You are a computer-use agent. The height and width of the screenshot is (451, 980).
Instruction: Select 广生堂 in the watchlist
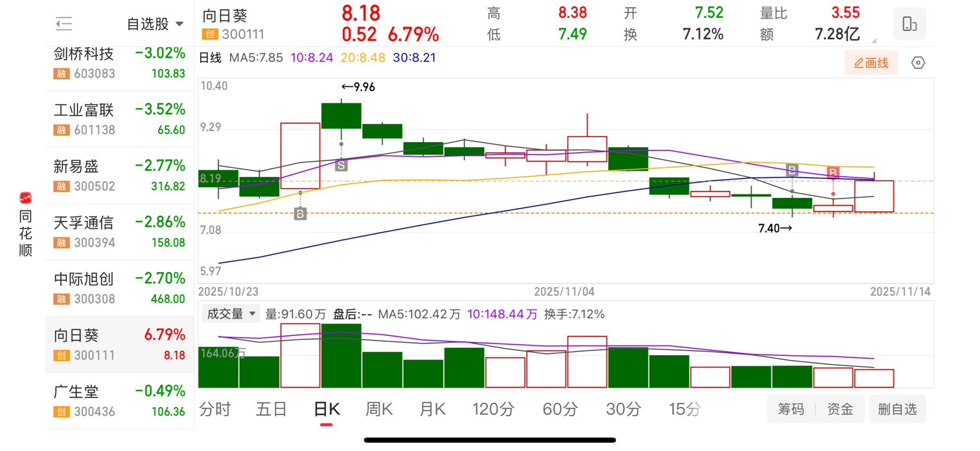tap(120, 401)
